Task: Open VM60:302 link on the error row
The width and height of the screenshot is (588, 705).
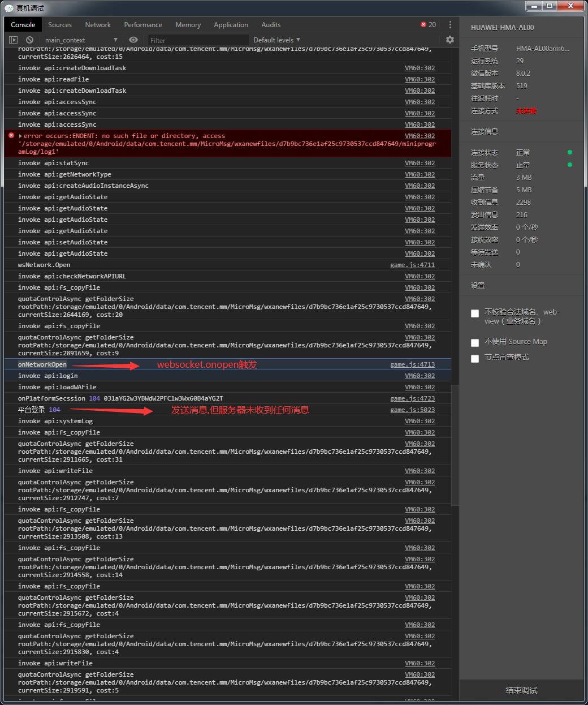Action: [x=420, y=136]
